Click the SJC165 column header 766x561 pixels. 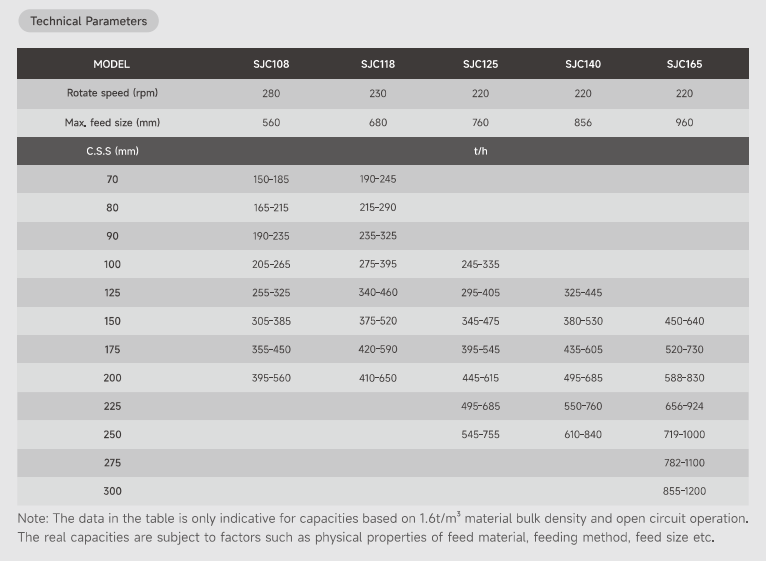point(684,64)
